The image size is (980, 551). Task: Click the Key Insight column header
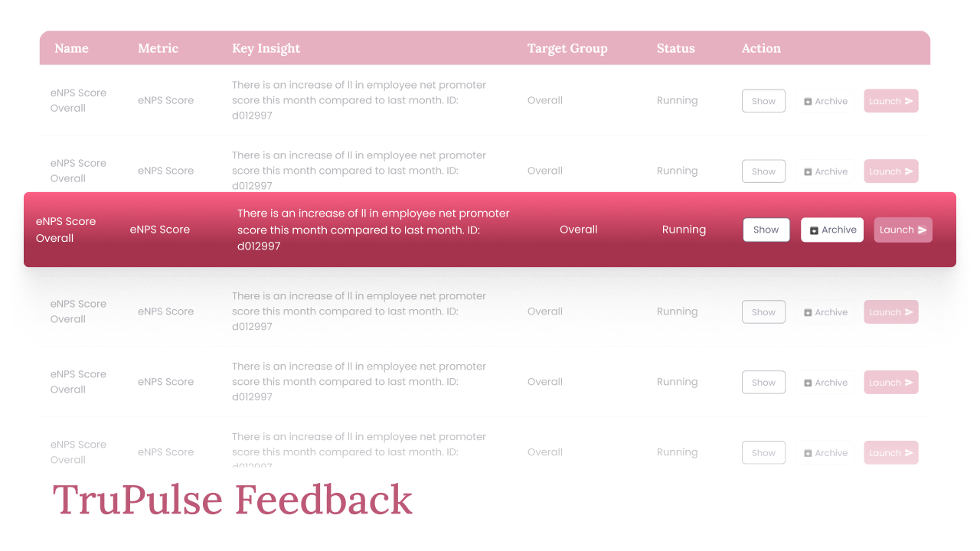(266, 48)
